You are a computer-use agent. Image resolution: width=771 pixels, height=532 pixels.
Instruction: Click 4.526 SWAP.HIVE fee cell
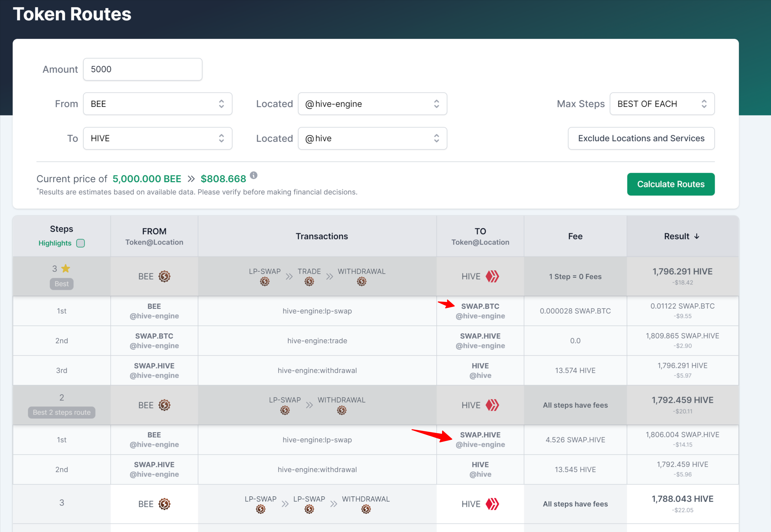[x=575, y=440]
